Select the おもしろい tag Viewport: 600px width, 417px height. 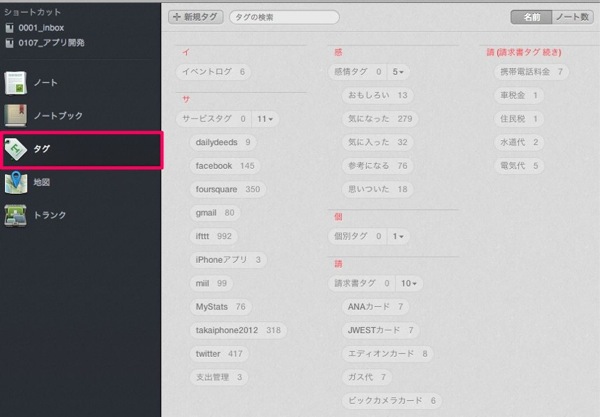[378, 95]
